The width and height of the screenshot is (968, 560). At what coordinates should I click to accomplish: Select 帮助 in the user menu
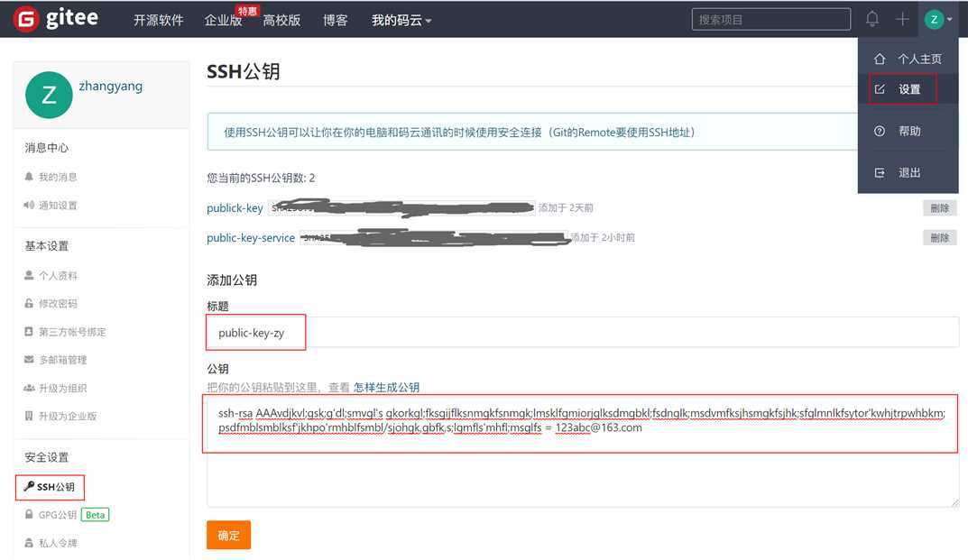908,131
